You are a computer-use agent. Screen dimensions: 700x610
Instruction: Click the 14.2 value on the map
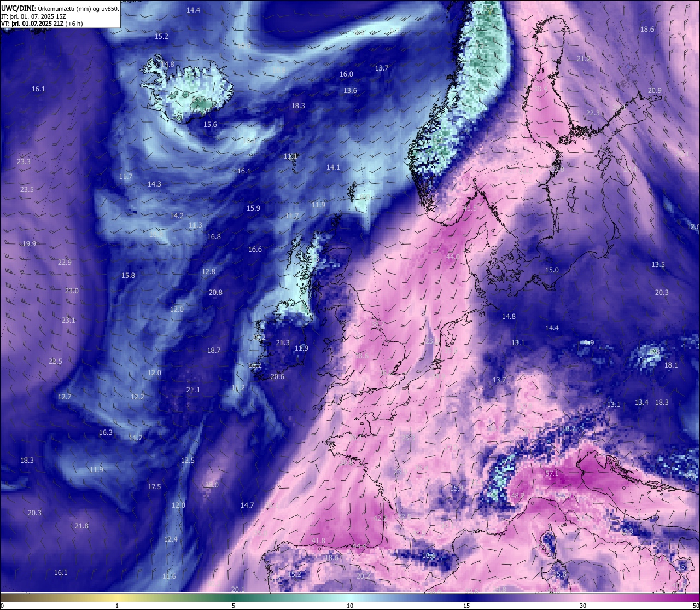pos(177,216)
